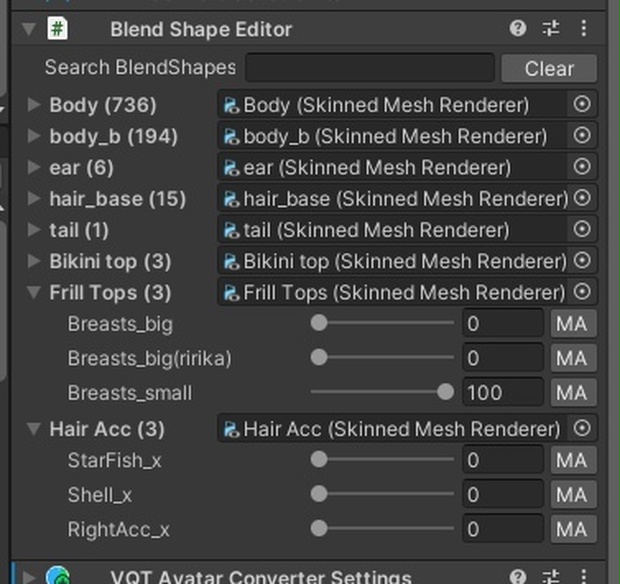Open Blend Shape Editor three-dot menu
Image resolution: width=620 pixels, height=584 pixels.
[585, 29]
